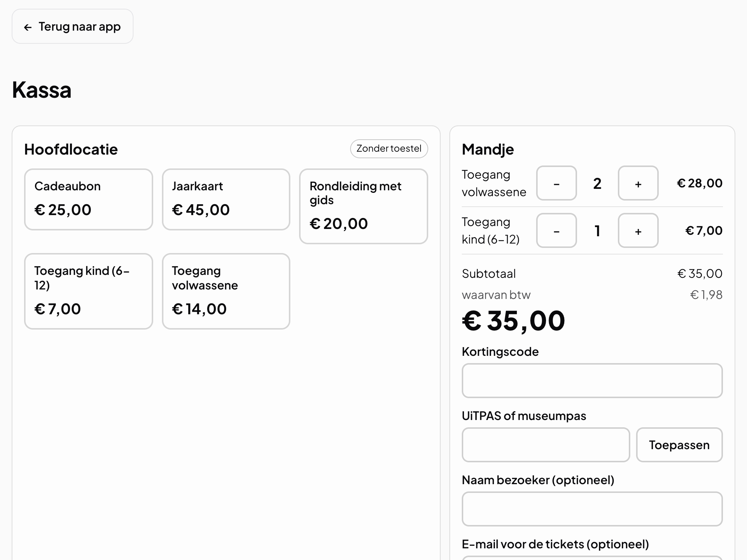The height and width of the screenshot is (560, 747).
Task: Add Jaarkaart product to basket
Action: click(226, 199)
